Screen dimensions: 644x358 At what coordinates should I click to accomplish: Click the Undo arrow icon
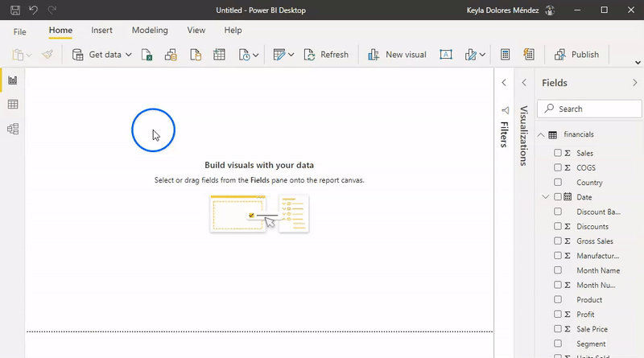(x=33, y=10)
